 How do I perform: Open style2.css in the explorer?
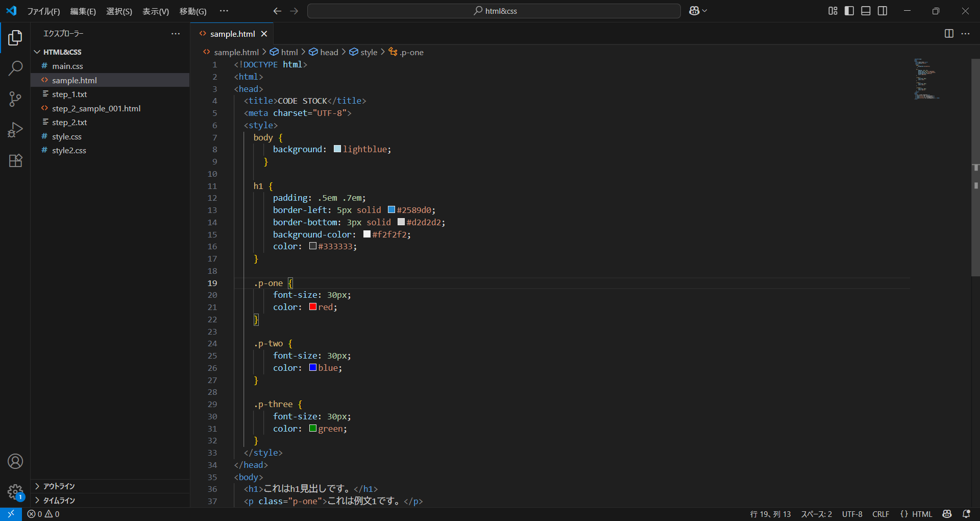pos(69,151)
